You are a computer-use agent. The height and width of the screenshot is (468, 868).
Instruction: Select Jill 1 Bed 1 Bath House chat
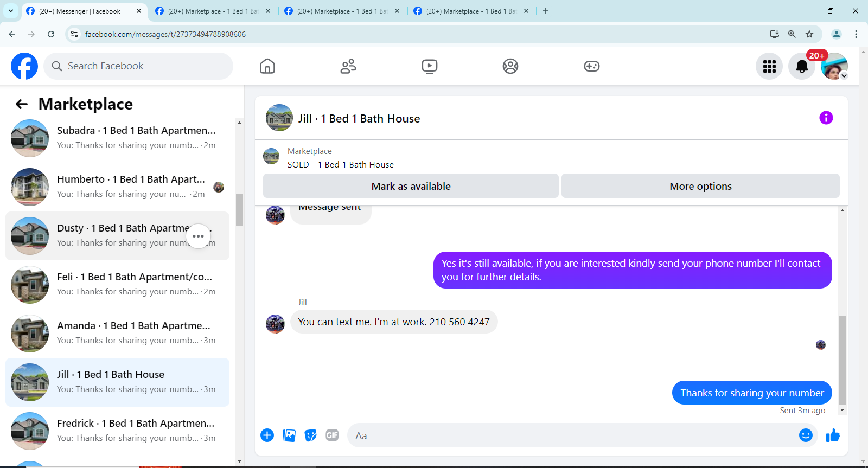[x=117, y=382]
